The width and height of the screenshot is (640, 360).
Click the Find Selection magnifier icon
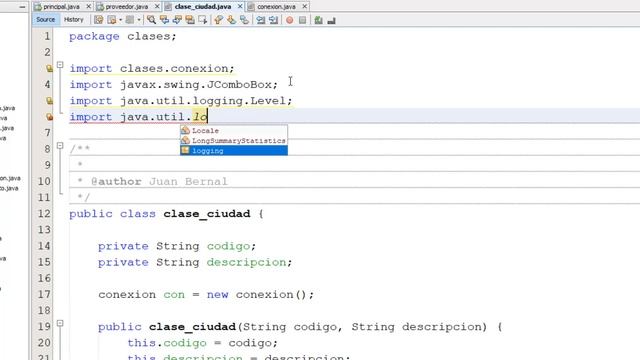coord(151,20)
